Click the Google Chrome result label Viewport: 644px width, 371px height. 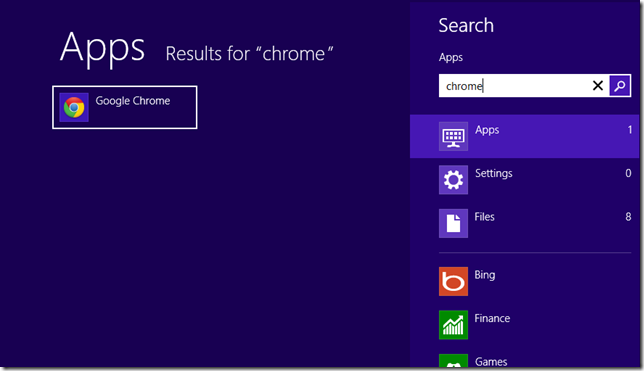[x=133, y=101]
